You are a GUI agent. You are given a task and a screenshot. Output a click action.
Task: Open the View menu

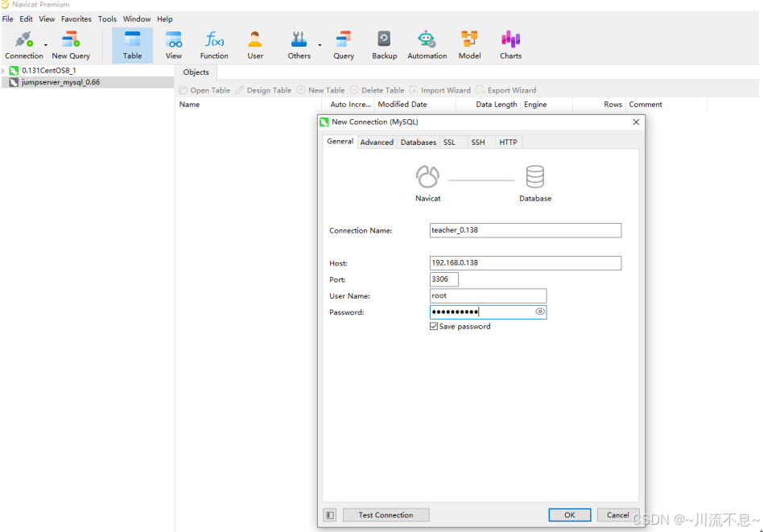(x=47, y=19)
